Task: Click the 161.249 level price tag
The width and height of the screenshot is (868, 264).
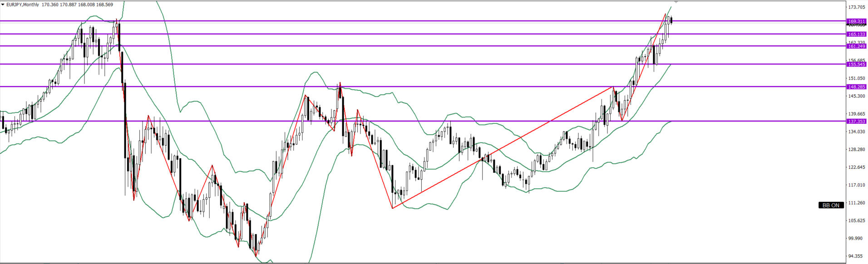Action: [856, 46]
